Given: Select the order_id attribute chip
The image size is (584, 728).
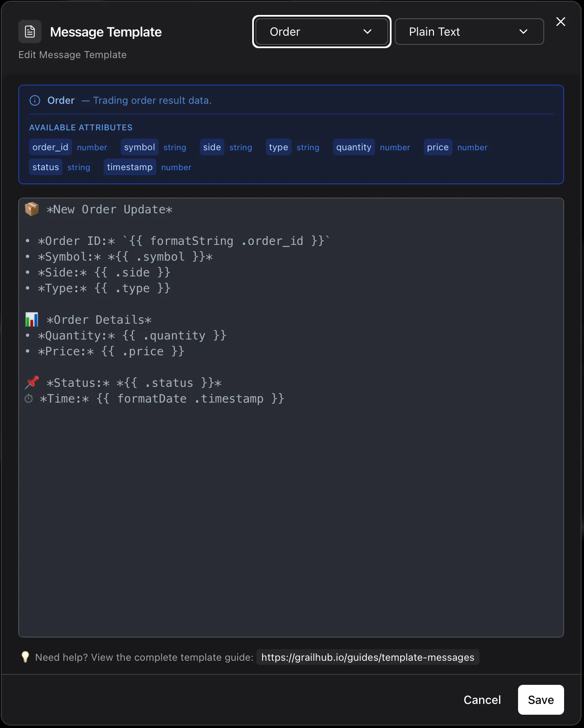Looking at the screenshot, I should coord(50,147).
